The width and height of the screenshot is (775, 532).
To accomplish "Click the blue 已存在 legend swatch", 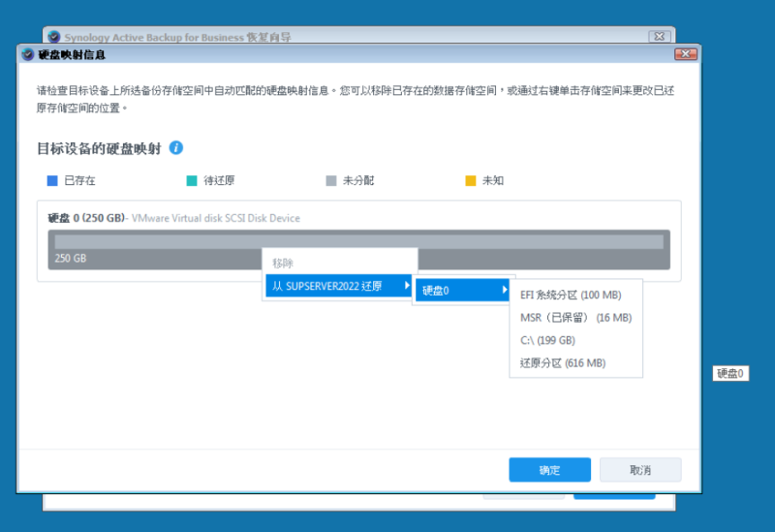I will tap(52, 180).
